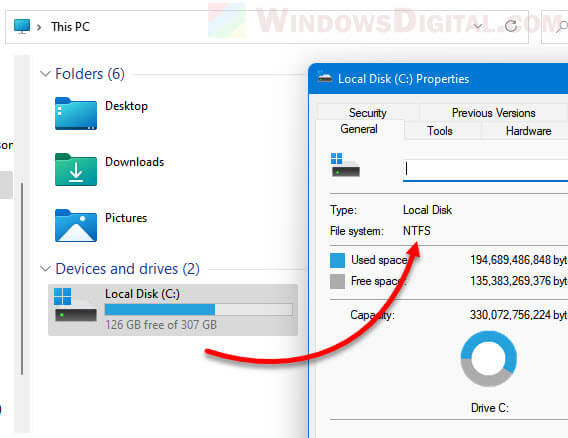This screenshot has height=438, width=568.
Task: Click the drive icon in General tab
Action: [345, 165]
